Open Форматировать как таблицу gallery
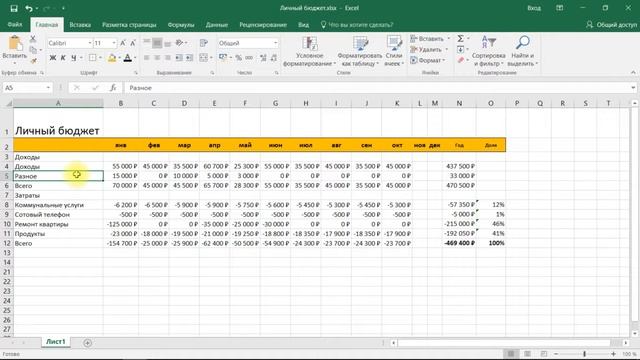 click(x=360, y=51)
